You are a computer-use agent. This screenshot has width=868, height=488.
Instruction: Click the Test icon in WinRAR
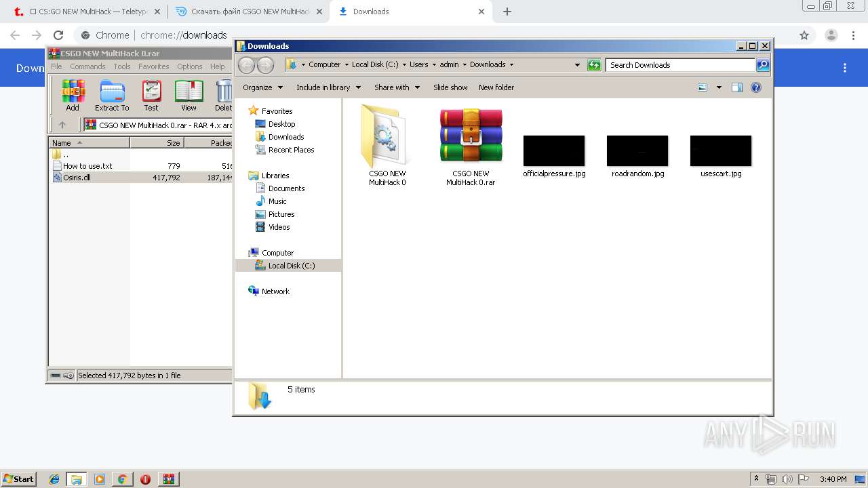pyautogui.click(x=151, y=96)
